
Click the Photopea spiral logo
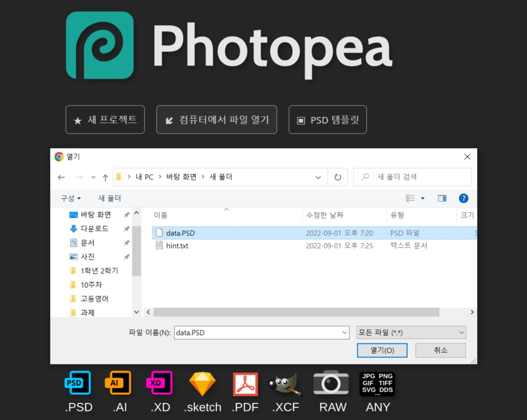point(100,45)
